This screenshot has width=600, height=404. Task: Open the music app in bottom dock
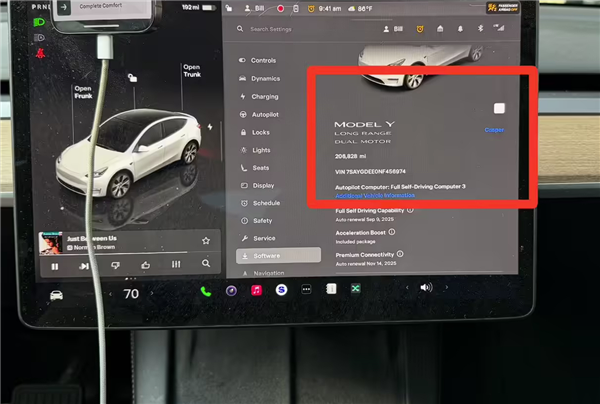click(x=256, y=290)
